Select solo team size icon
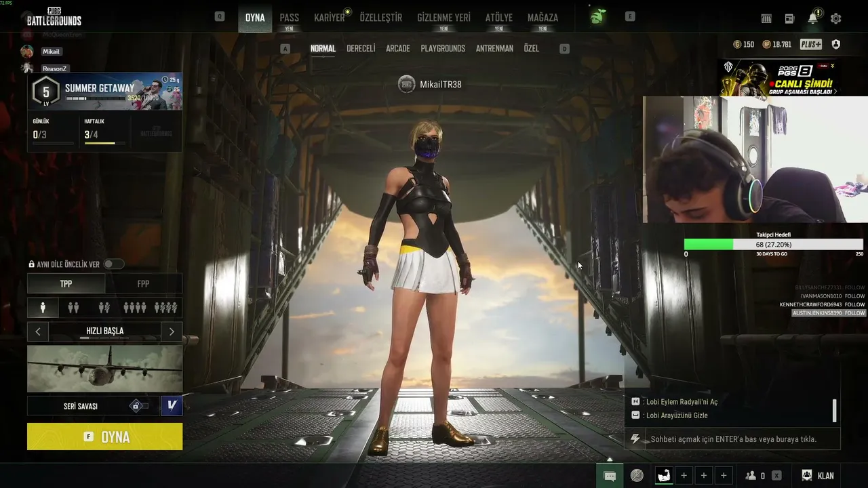 [43, 308]
